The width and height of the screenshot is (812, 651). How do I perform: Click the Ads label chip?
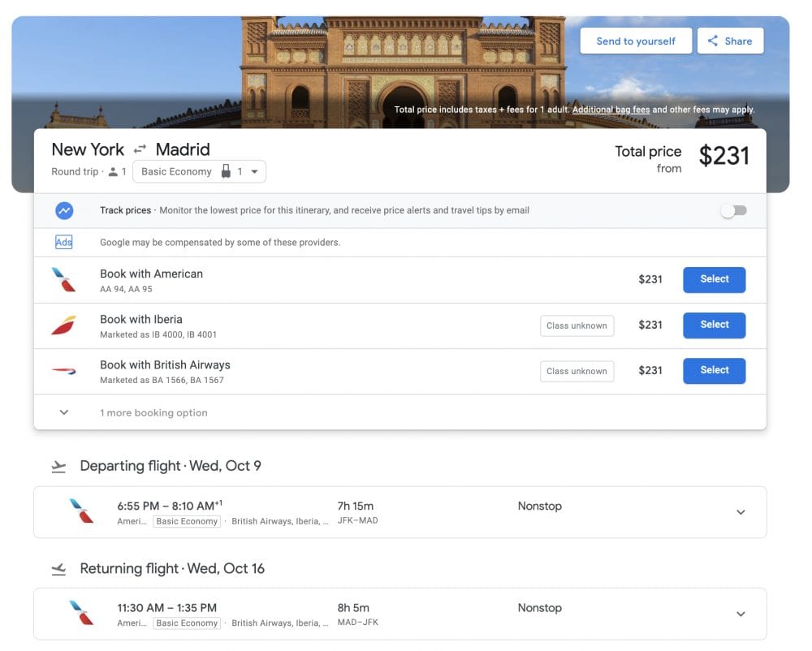pyautogui.click(x=63, y=242)
